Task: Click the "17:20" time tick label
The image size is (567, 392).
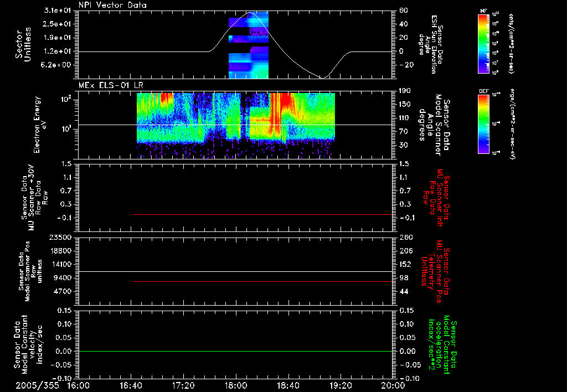Action: point(183,385)
